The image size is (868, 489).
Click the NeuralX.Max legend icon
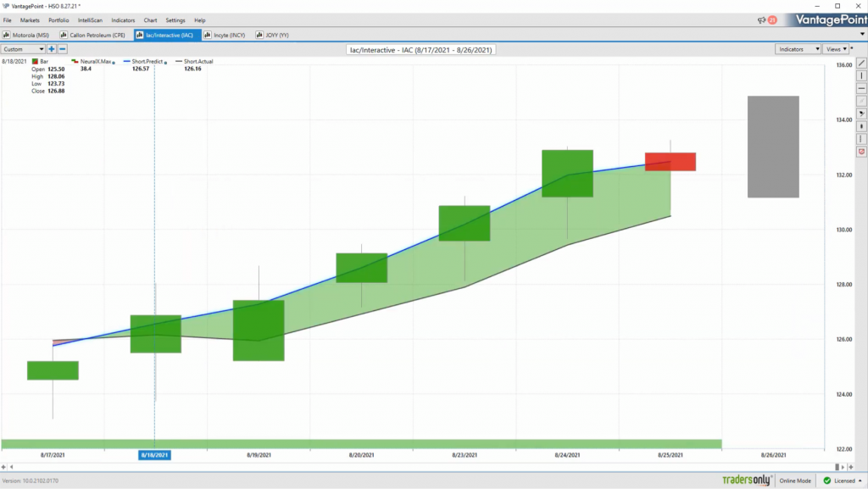75,61
